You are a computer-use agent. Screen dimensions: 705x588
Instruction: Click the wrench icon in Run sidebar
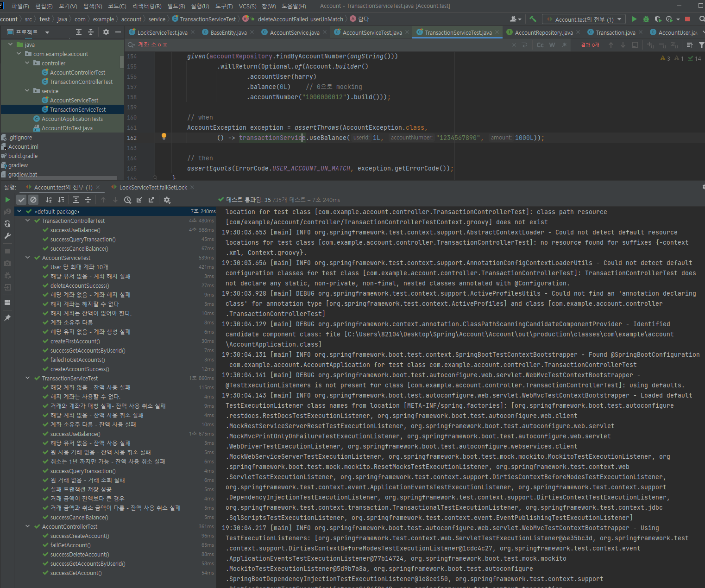pyautogui.click(x=7, y=236)
